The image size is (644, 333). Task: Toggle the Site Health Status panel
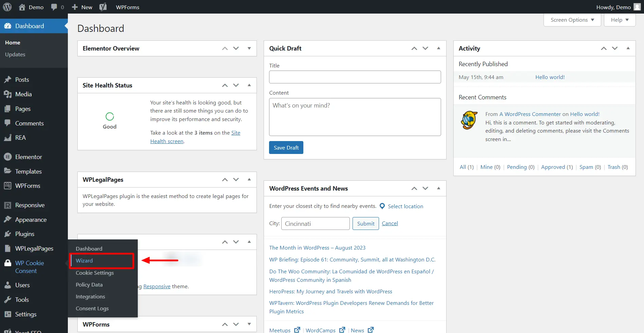pyautogui.click(x=249, y=85)
